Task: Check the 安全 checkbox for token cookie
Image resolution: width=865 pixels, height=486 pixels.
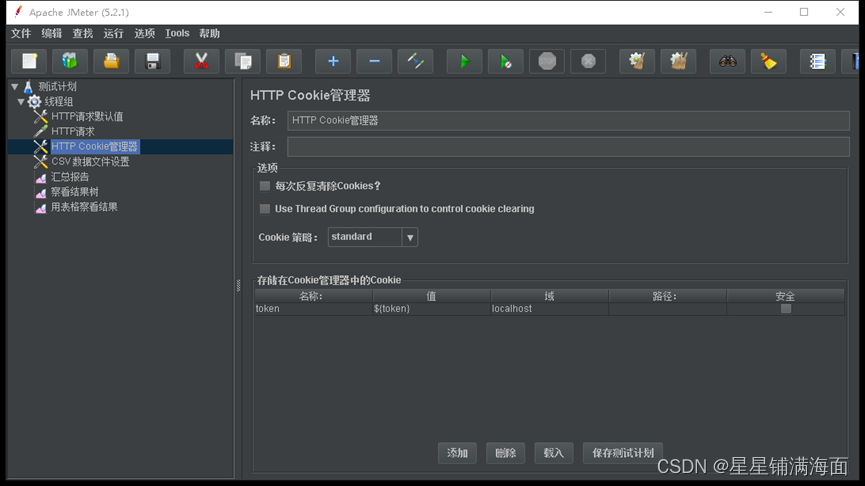Action: pyautogui.click(x=786, y=308)
